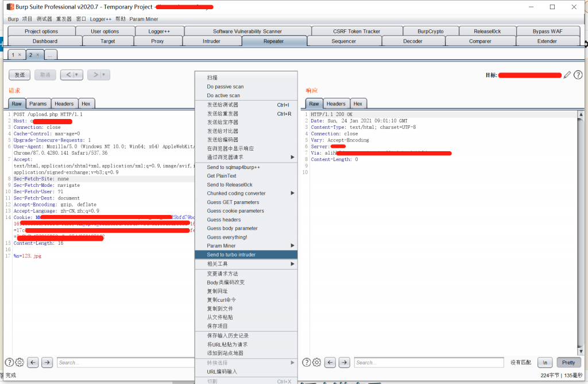Open response panel settings gear icon
The image size is (588, 384).
[317, 362]
